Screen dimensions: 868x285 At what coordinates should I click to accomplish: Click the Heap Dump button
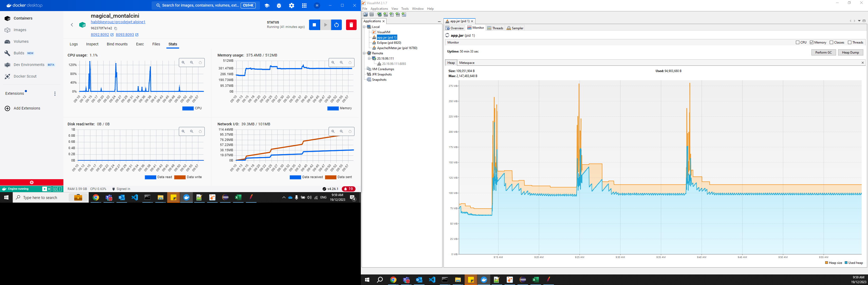pyautogui.click(x=851, y=53)
